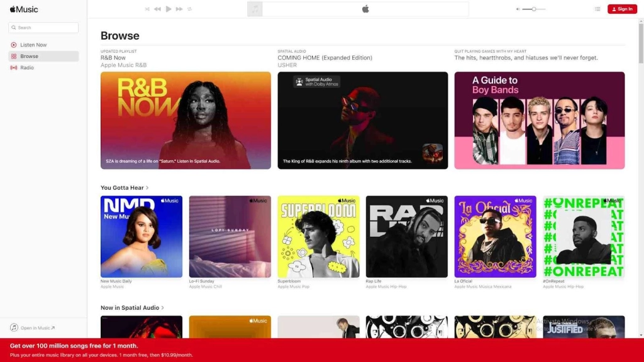Select Browse in the sidebar
Screen dimensions: 644x362
43,56
